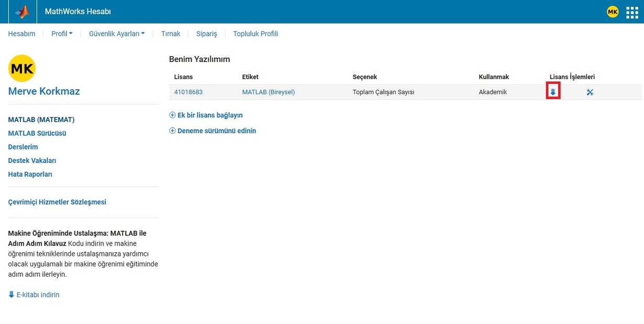
Task: Click the Benim Yazılımım heading
Action: pos(199,59)
